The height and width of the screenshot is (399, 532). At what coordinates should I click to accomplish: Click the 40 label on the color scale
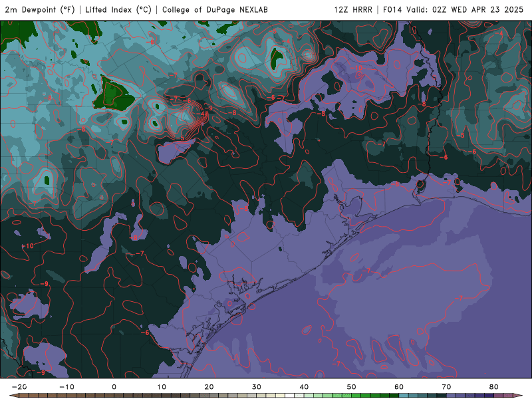tap(304, 387)
